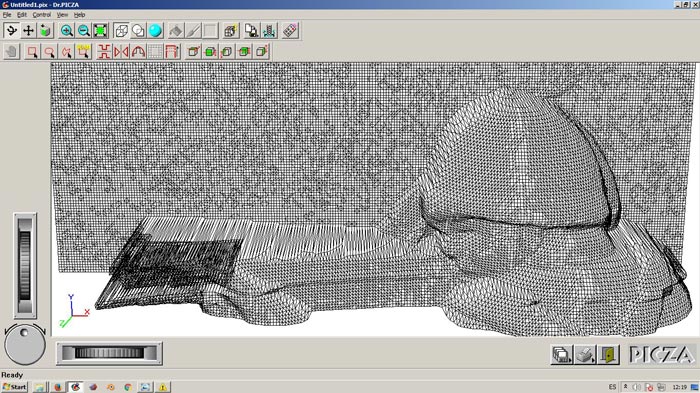Screen dimensions: 700x393
Task: Click the grayed brush icon
Action: (x=193, y=31)
